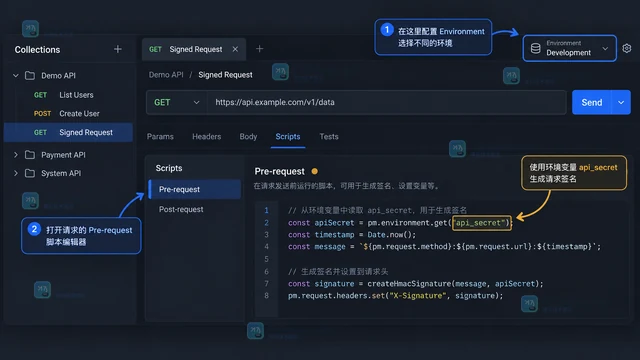Viewport: 640px width, 360px height.
Task: Open the Create User request
Action: click(68, 113)
